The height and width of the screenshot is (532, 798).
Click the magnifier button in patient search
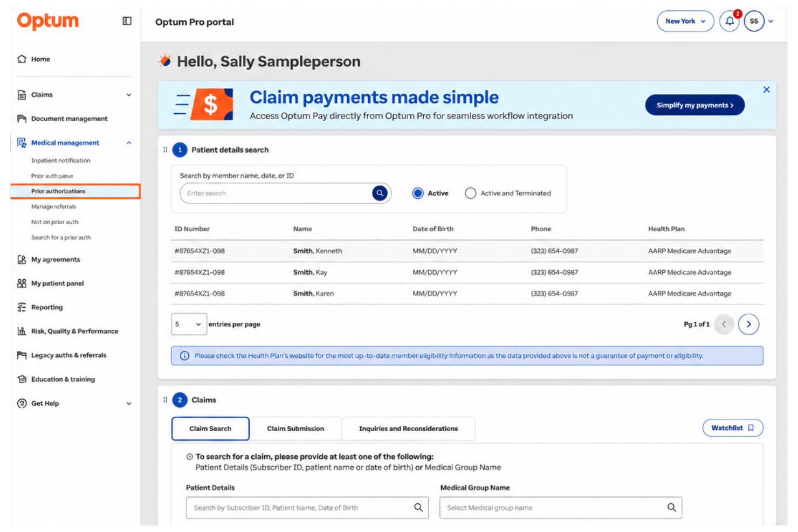(x=380, y=193)
